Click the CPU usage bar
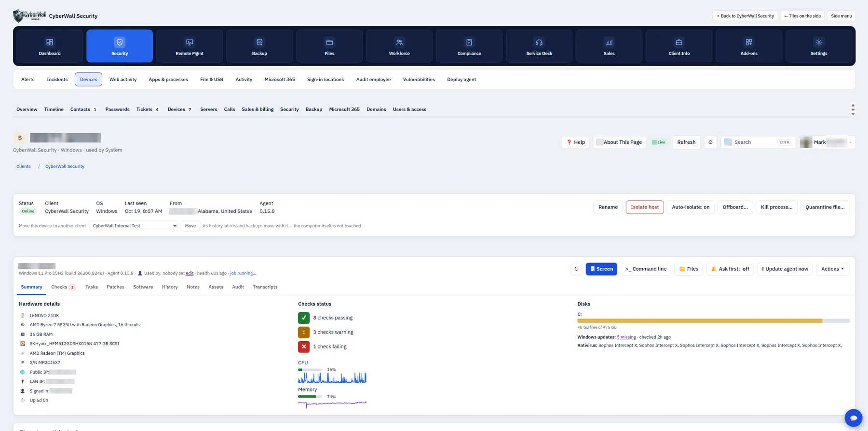The height and width of the screenshot is (431, 868). click(x=310, y=370)
